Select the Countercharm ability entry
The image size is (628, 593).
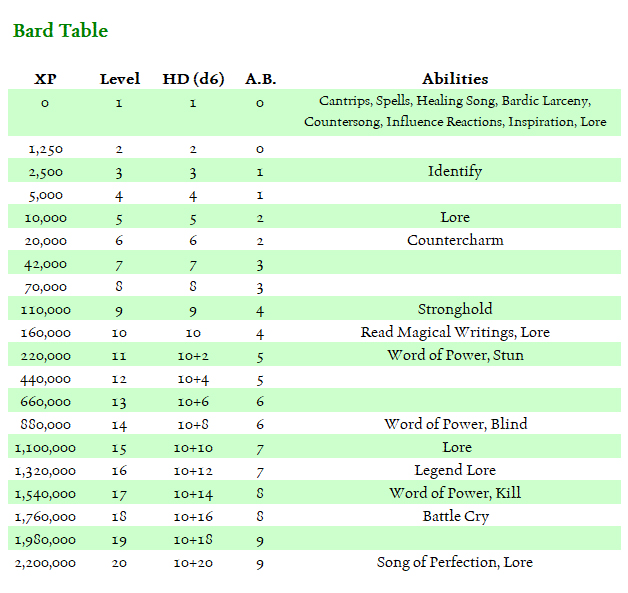click(455, 240)
